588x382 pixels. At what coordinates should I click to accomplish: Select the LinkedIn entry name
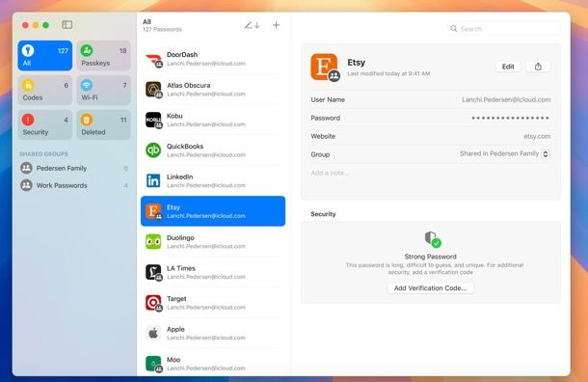[x=179, y=177]
